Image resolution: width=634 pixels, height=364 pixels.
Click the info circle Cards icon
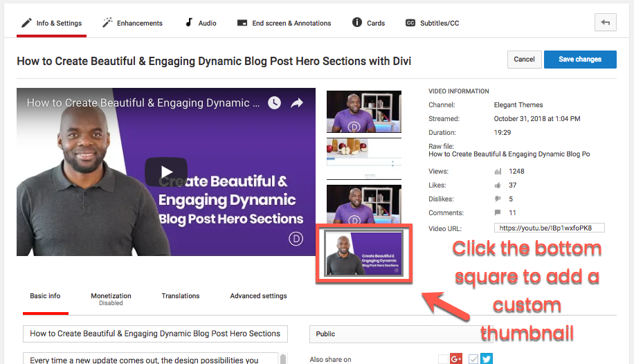coord(357,22)
